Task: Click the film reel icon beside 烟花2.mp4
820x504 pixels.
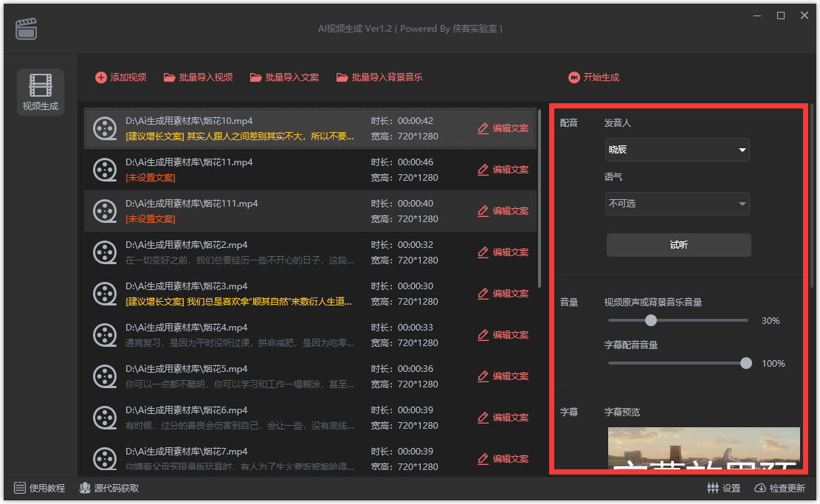Action: pyautogui.click(x=105, y=252)
